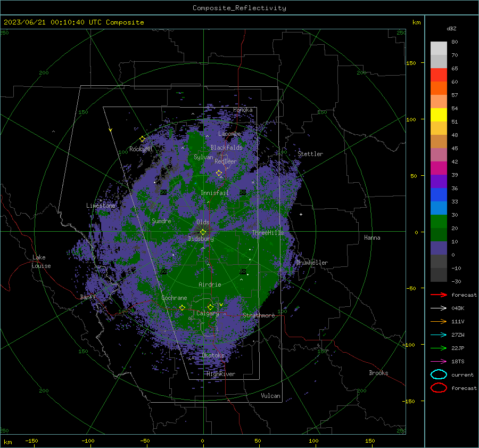Click the Olds city label
The width and height of the screenshot is (479, 448).
(203, 222)
